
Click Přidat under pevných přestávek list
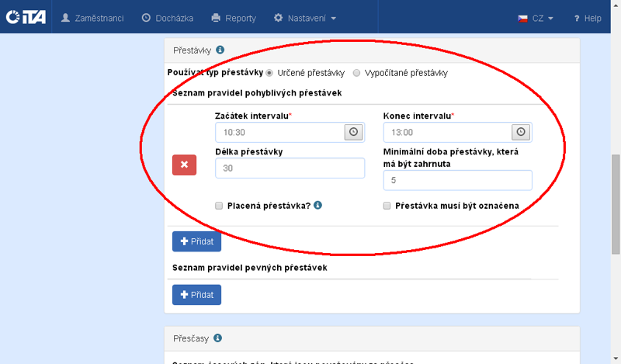196,295
